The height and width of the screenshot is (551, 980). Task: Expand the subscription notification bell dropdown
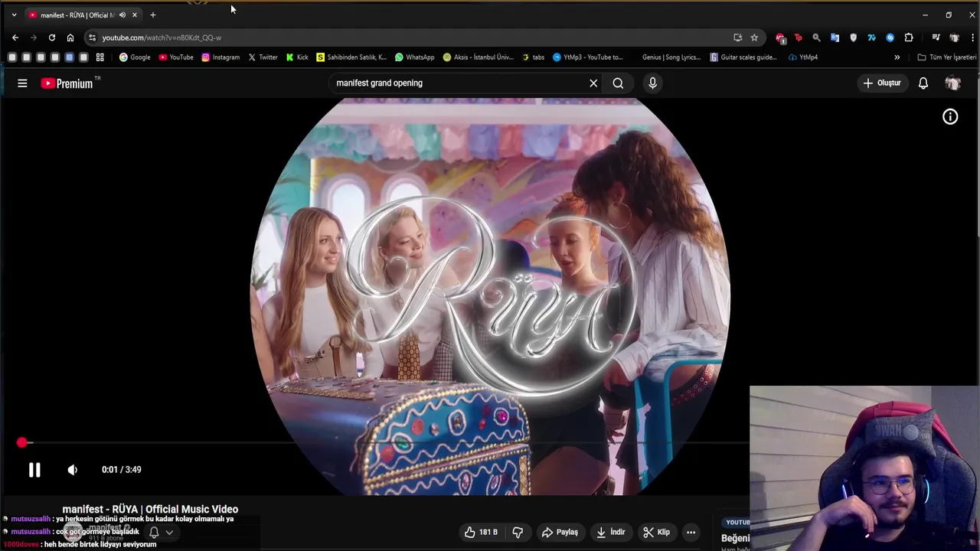(161, 532)
